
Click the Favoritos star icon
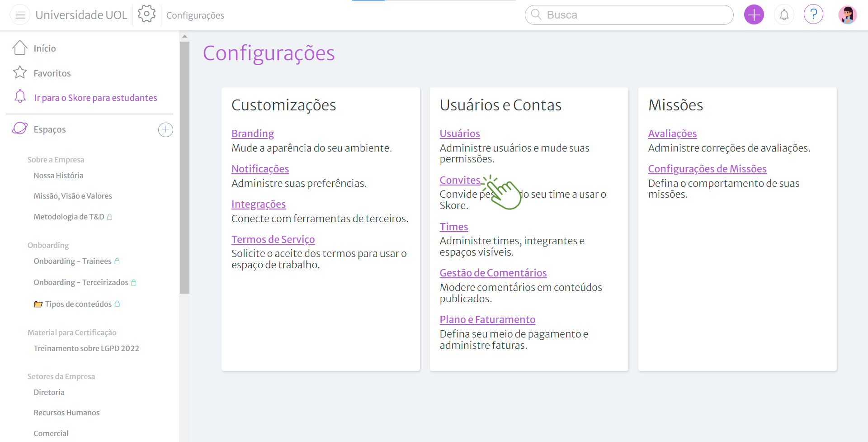[20, 72]
